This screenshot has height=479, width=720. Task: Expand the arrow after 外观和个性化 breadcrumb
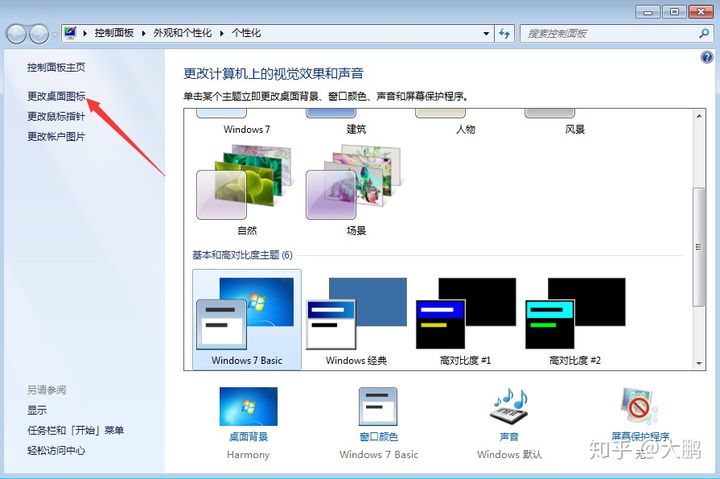tap(222, 33)
